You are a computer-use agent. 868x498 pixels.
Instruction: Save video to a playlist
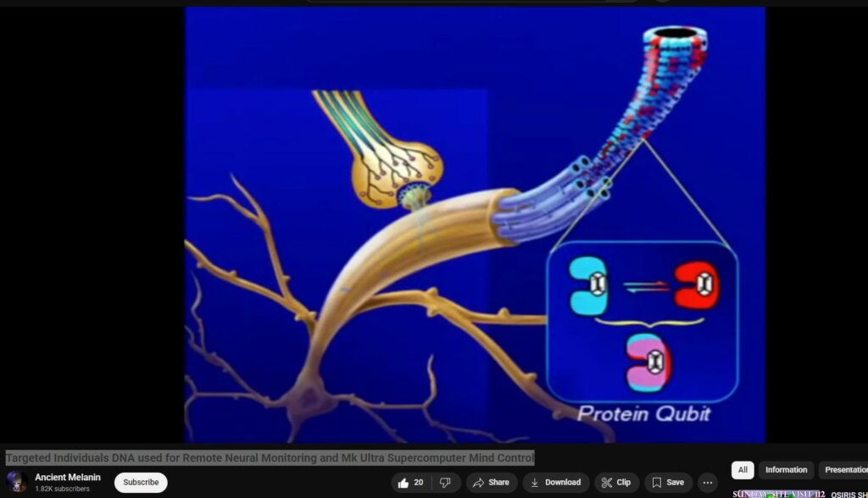point(668,483)
